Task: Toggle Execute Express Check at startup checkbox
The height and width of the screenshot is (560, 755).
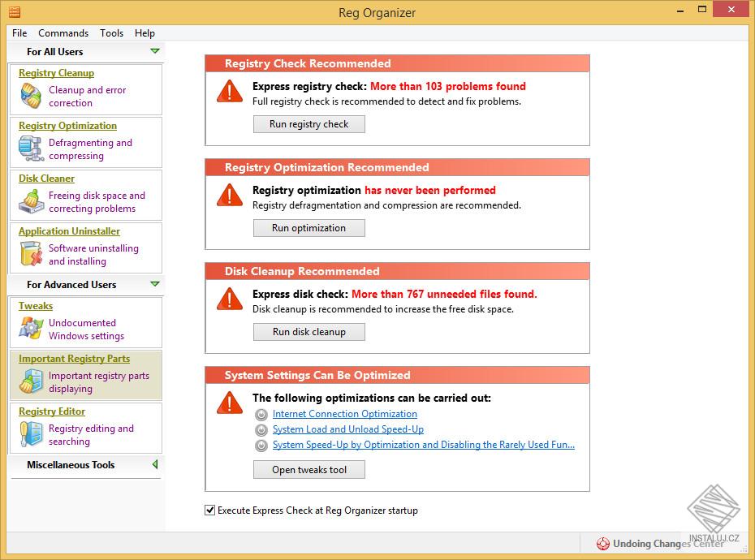Action: tap(210, 510)
